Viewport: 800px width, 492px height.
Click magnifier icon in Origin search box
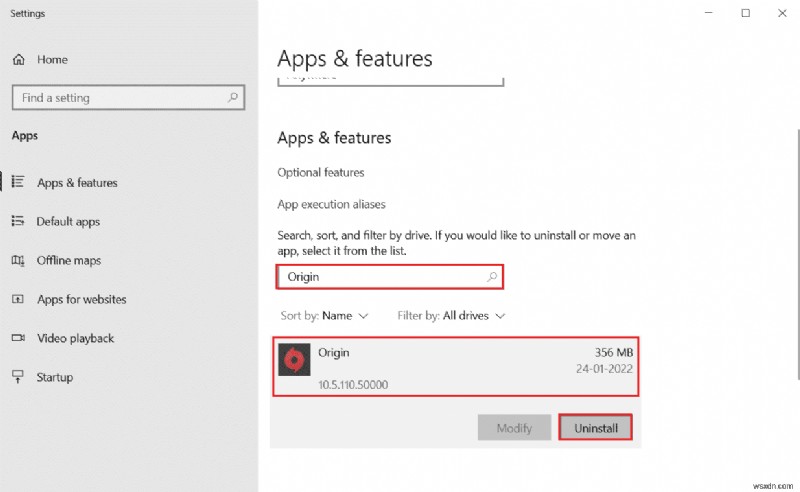[491, 277]
